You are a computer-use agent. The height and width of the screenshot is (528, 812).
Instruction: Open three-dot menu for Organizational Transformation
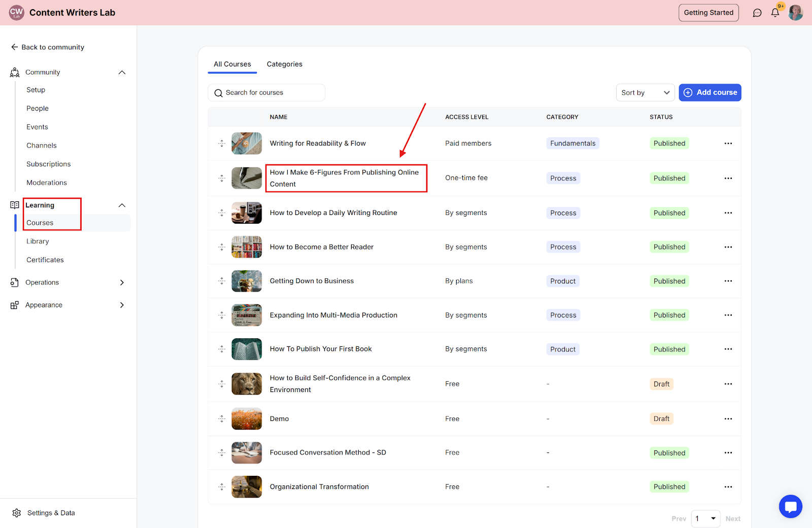point(728,487)
